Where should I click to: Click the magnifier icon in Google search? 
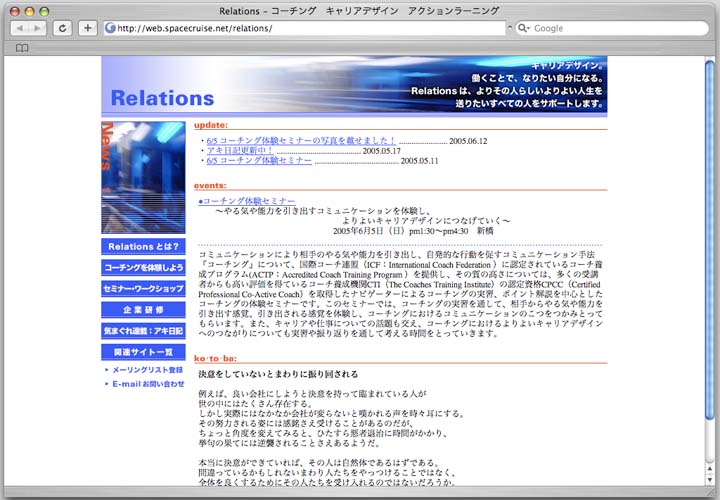(x=524, y=28)
